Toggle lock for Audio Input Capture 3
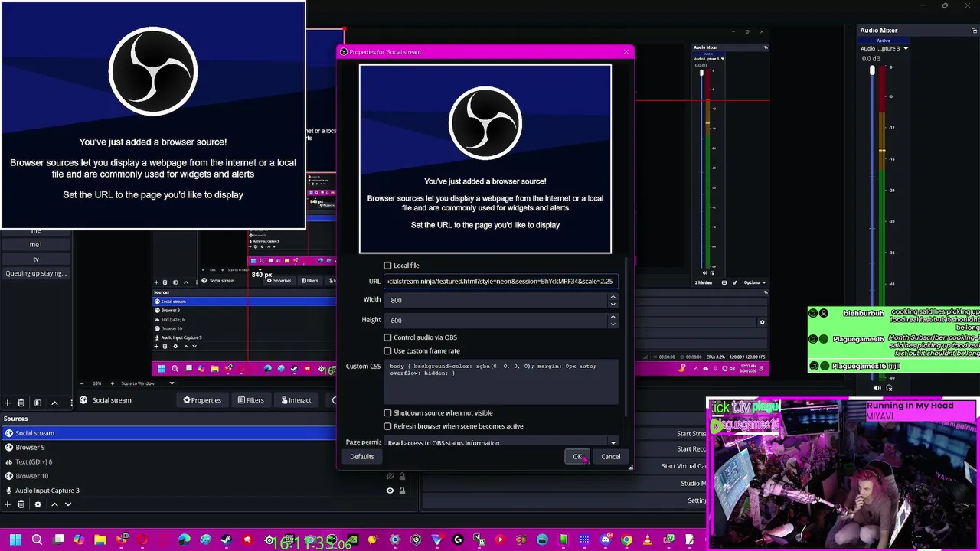This screenshot has height=551, width=980. (402, 491)
